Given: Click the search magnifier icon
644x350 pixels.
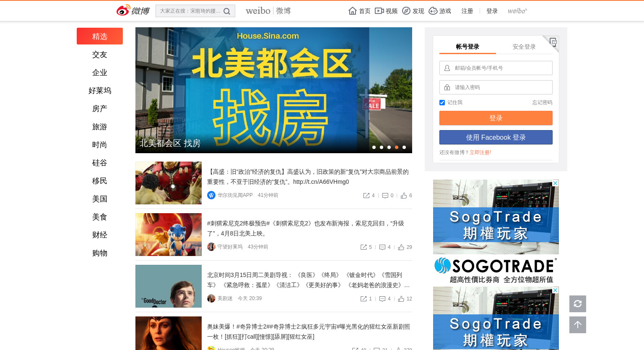Looking at the screenshot, I should pos(227,11).
